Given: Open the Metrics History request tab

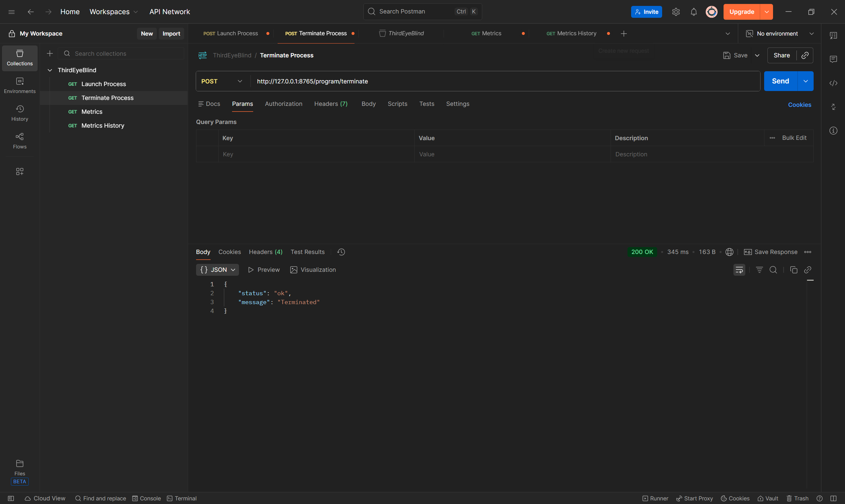Looking at the screenshot, I should click(x=576, y=33).
